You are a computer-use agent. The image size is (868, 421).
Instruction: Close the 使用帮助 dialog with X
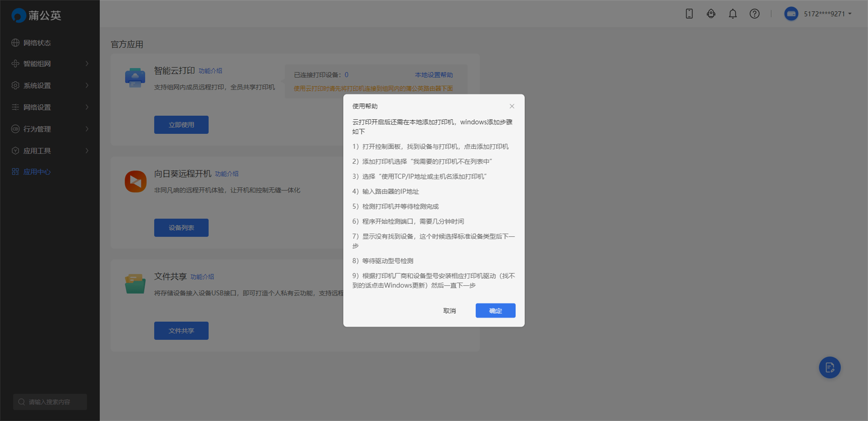point(512,106)
